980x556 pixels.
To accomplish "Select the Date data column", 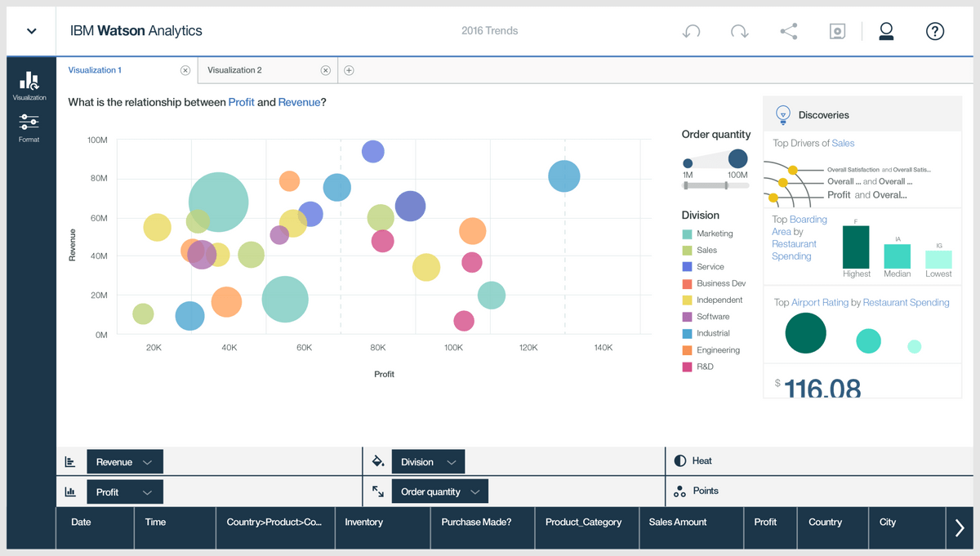I will coord(95,528).
